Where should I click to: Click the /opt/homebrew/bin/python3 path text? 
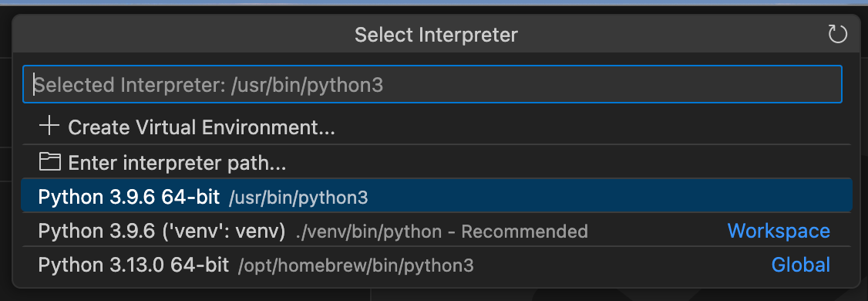coord(356,266)
